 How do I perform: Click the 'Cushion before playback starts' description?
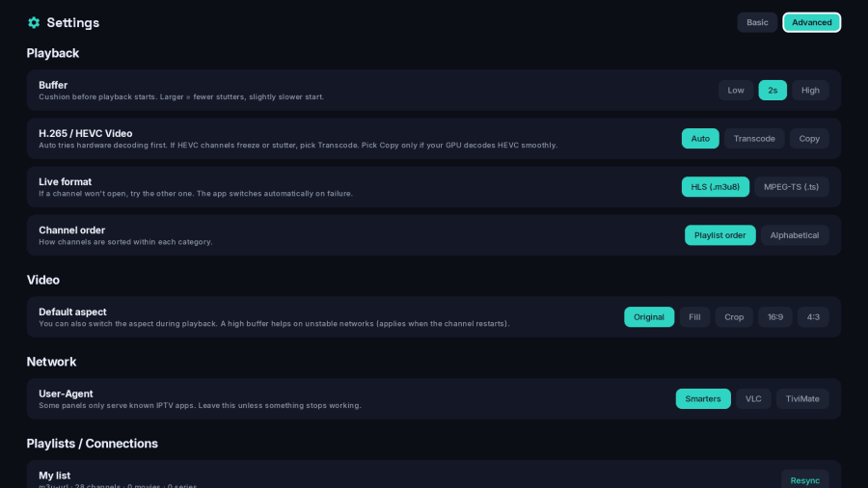[x=181, y=96]
